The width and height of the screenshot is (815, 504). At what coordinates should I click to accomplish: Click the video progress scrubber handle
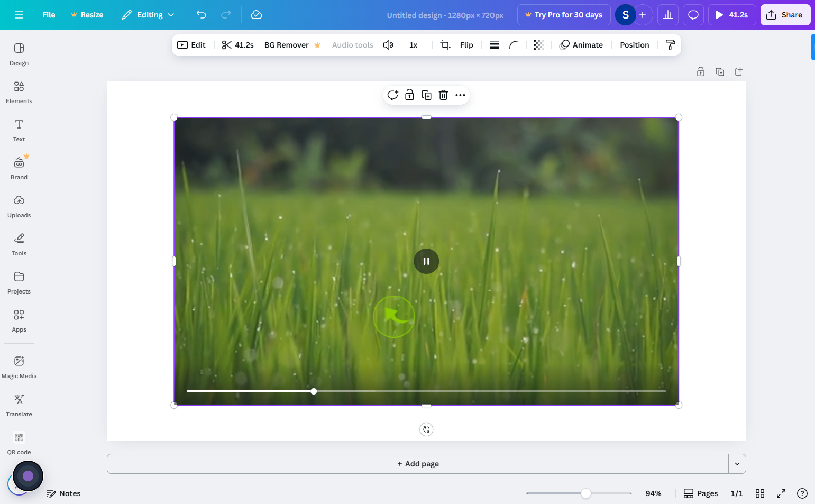click(x=314, y=391)
